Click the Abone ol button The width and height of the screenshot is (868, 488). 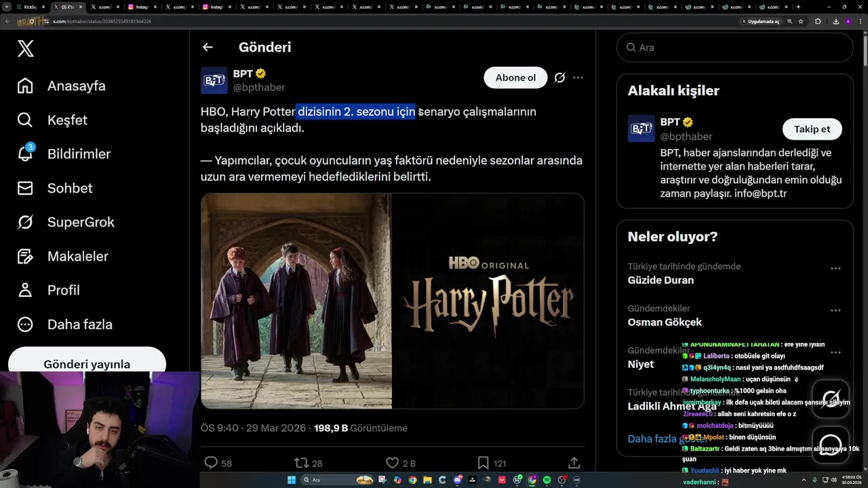515,77
